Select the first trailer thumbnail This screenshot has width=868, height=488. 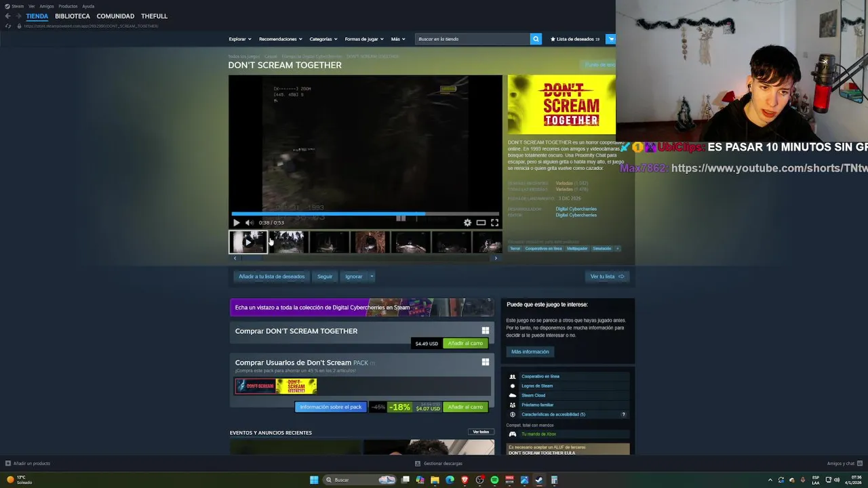pos(248,242)
